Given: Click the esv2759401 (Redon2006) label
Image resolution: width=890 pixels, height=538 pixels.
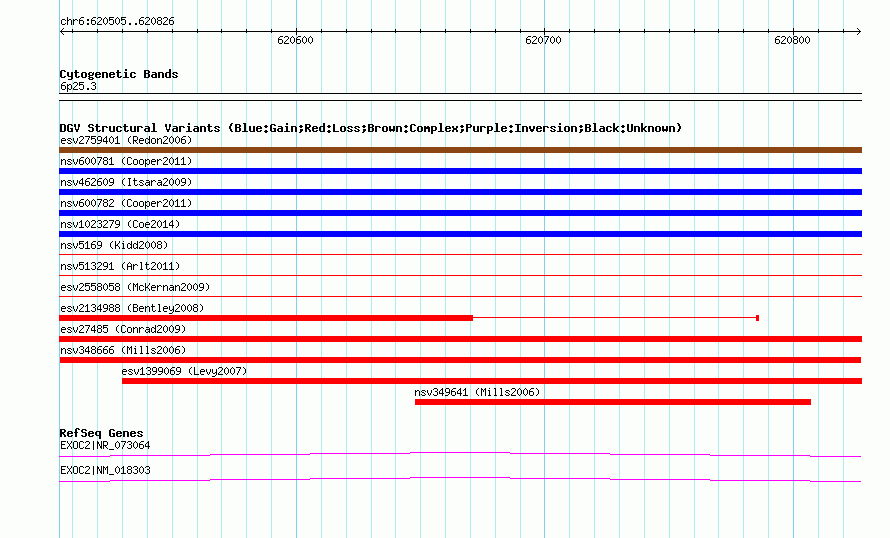Looking at the screenshot, I should tap(126, 140).
